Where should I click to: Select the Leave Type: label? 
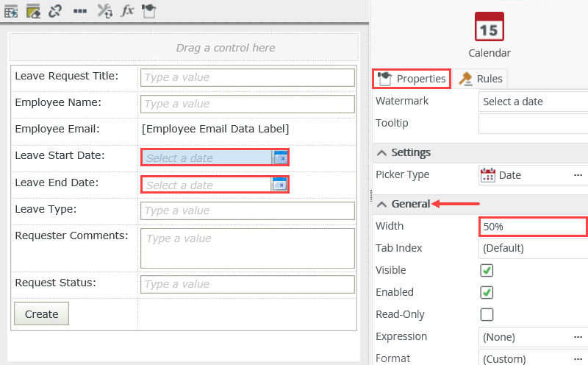tap(46, 209)
